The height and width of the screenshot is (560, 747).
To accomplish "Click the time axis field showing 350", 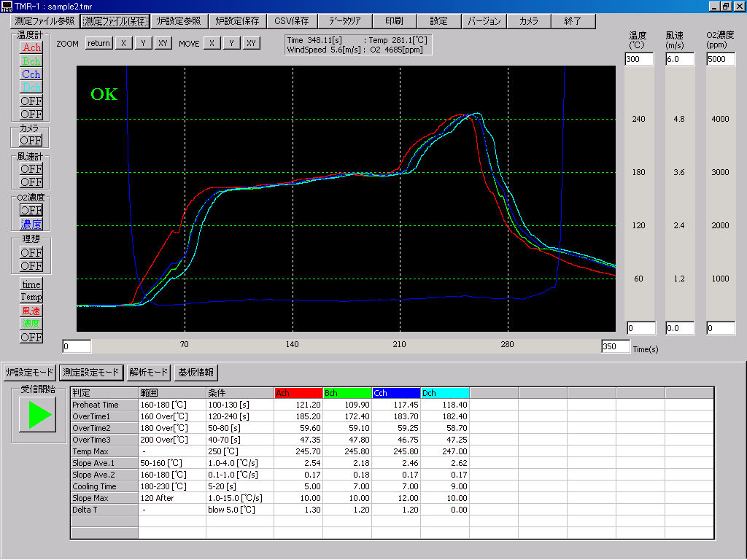I will tap(615, 346).
